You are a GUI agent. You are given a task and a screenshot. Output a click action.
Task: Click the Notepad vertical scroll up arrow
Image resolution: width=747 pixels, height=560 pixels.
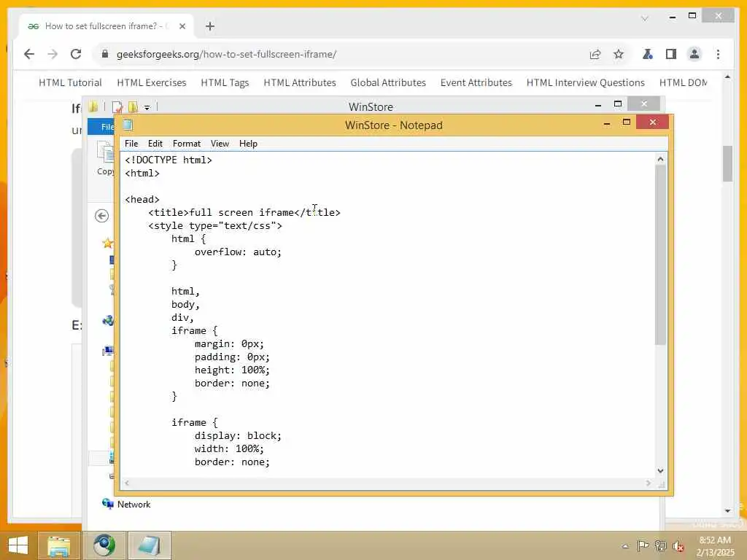(x=660, y=159)
